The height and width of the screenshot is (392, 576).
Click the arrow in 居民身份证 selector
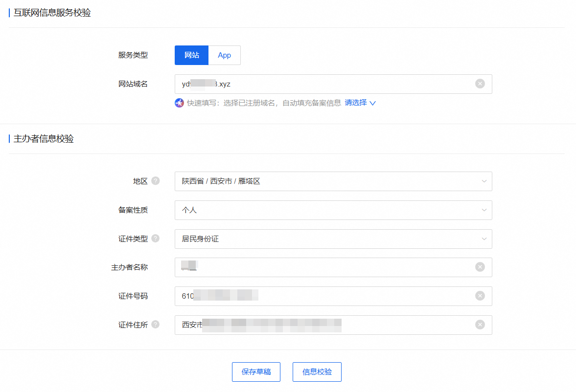click(x=484, y=239)
